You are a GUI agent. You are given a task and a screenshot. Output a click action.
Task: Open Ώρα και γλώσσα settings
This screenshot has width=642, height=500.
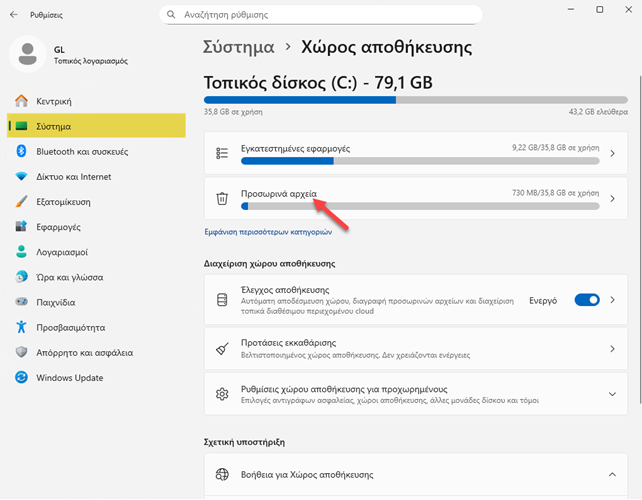tap(96, 277)
